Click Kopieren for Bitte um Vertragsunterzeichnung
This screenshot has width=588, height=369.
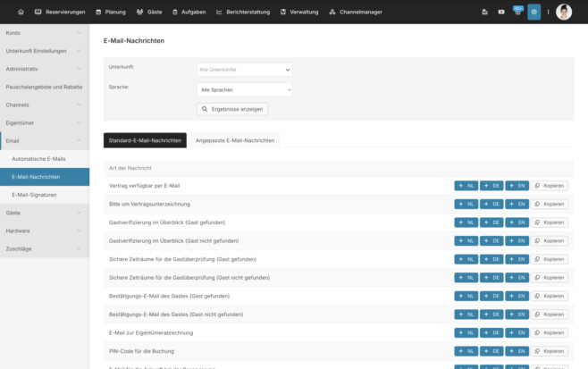[x=550, y=204]
